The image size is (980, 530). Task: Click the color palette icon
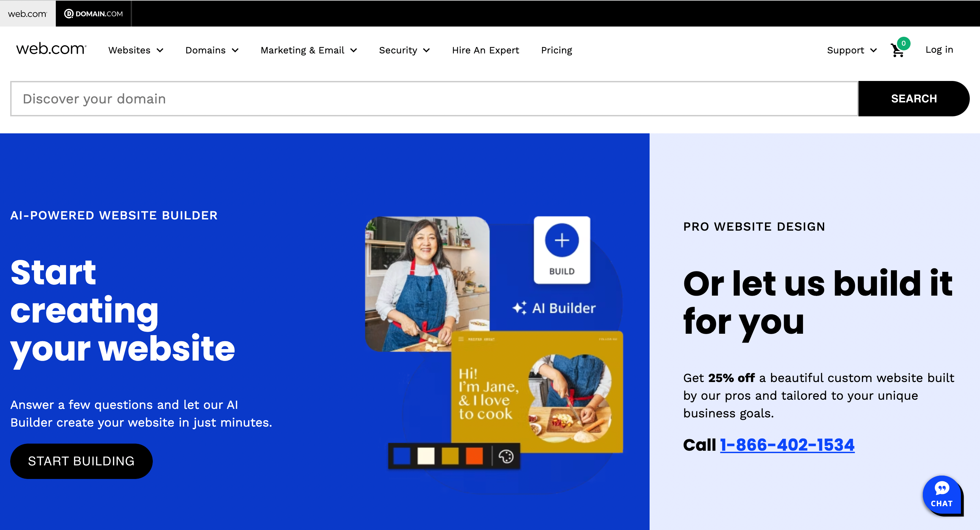click(x=506, y=456)
